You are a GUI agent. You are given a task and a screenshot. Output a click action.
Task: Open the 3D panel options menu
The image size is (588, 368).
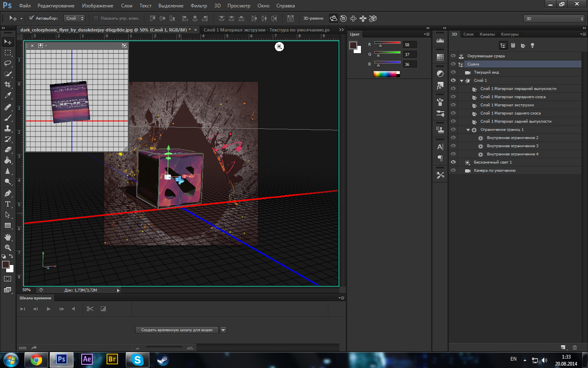tap(583, 34)
